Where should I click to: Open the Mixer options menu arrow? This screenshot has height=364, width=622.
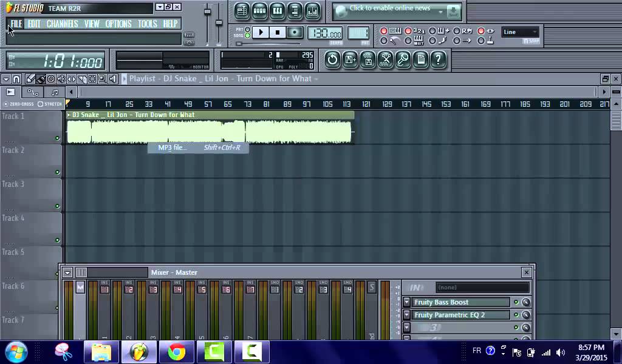(67, 272)
